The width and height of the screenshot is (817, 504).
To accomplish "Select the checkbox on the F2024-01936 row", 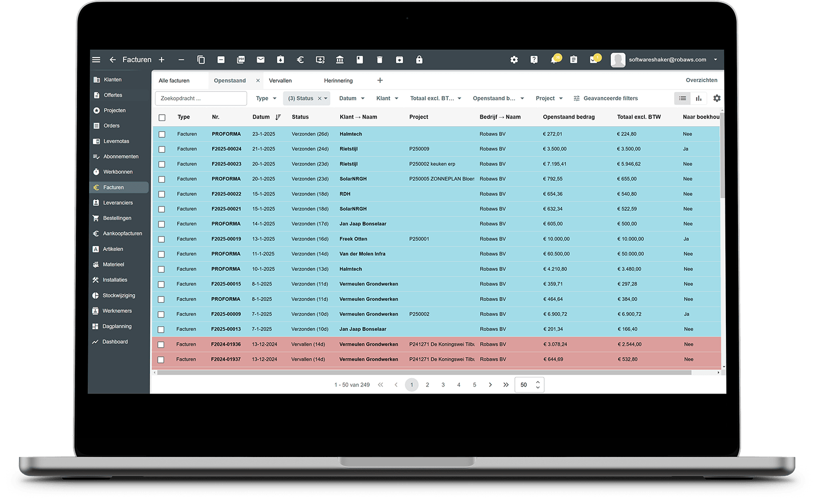I will pyautogui.click(x=161, y=344).
